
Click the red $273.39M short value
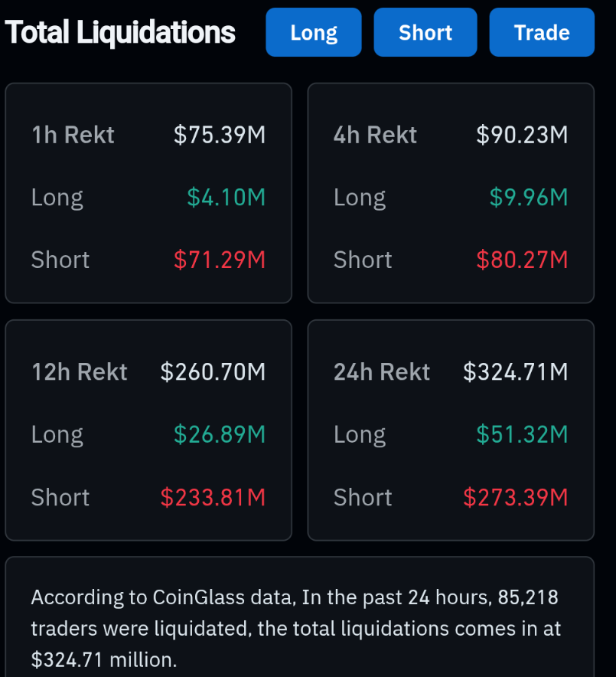(516, 498)
